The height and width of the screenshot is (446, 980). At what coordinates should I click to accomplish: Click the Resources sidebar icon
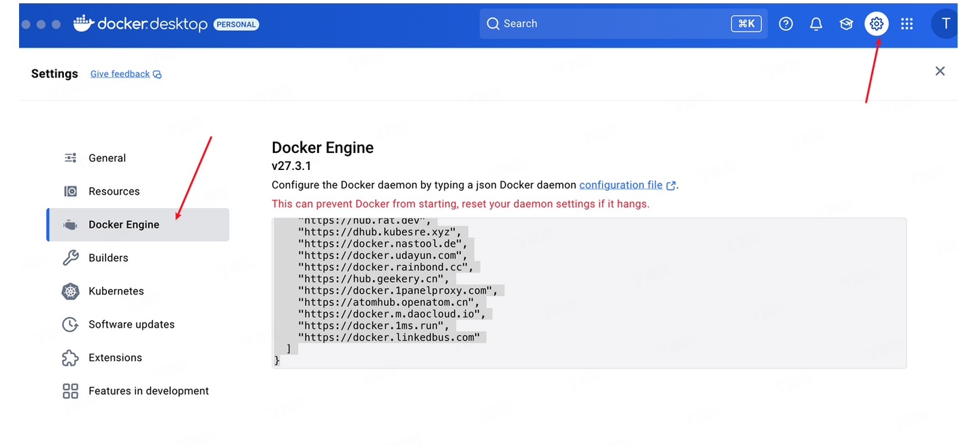70,191
